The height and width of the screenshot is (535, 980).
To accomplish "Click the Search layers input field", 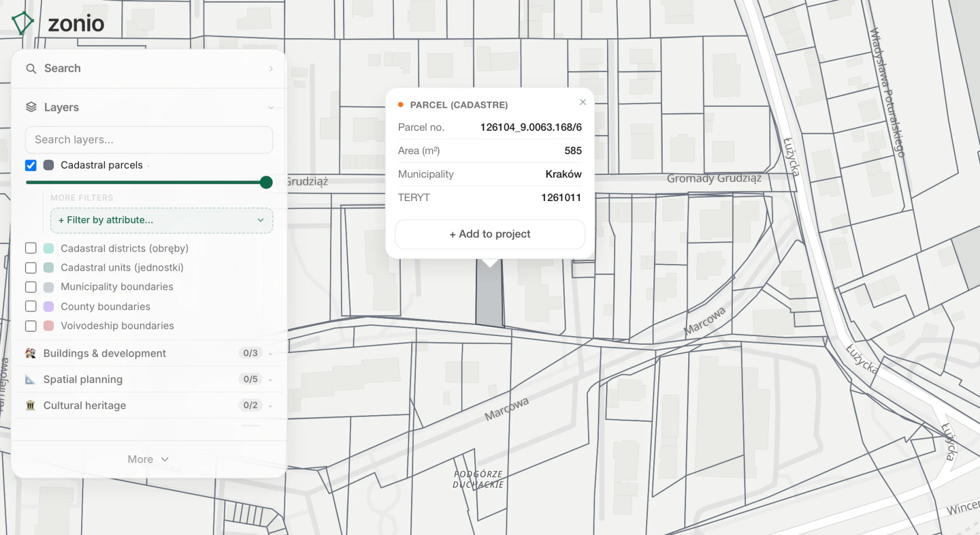I will [149, 140].
